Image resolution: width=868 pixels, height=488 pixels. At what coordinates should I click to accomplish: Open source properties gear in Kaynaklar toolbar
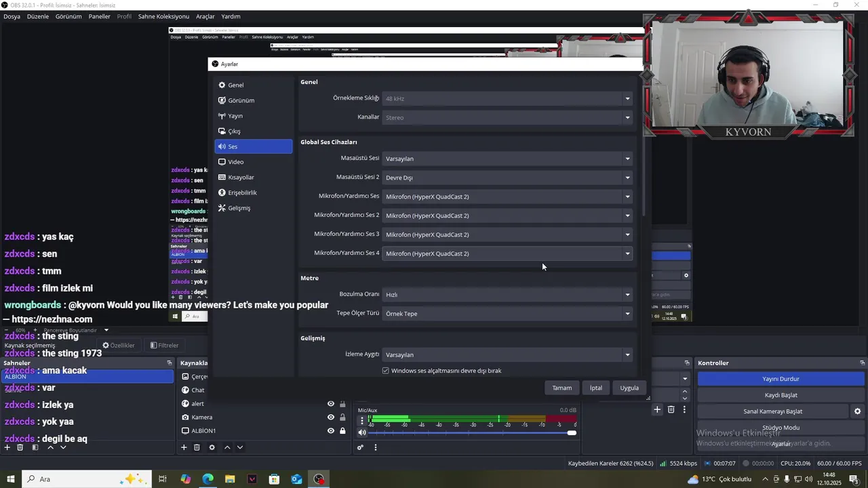tap(212, 447)
